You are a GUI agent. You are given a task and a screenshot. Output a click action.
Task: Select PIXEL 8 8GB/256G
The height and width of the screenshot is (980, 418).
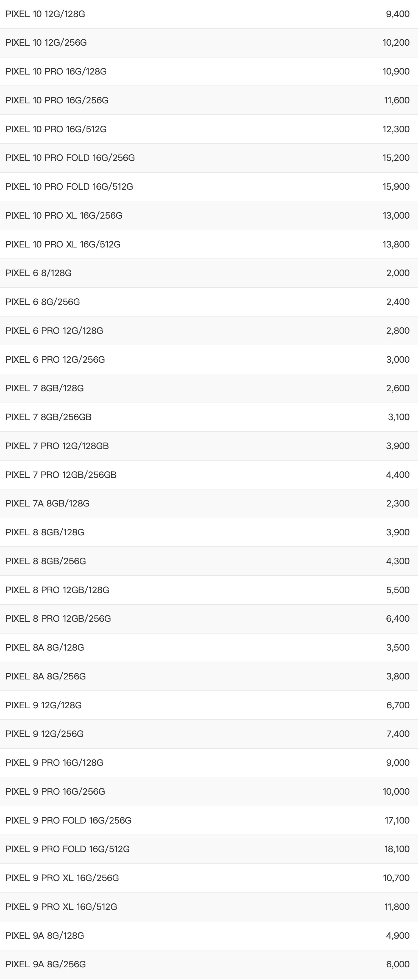pos(46,561)
